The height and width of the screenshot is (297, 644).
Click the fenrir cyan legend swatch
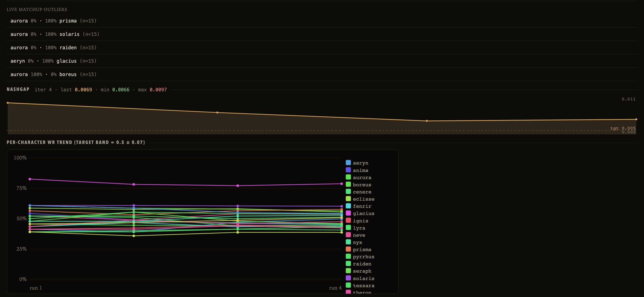348,206
